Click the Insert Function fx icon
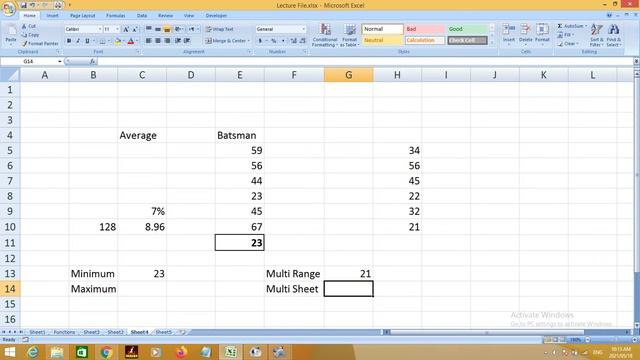The height and width of the screenshot is (360, 640). (93, 61)
